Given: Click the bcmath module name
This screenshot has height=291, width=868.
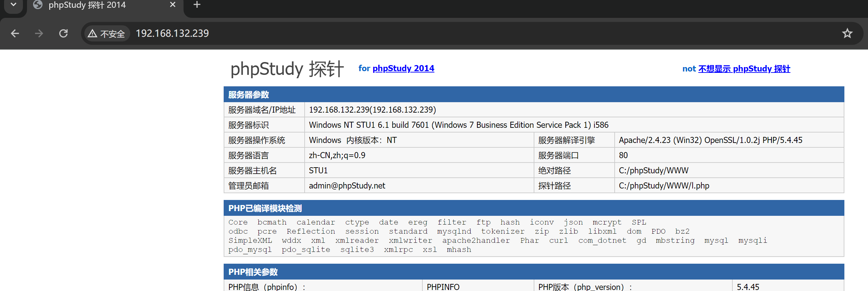Looking at the screenshot, I should point(272,222).
